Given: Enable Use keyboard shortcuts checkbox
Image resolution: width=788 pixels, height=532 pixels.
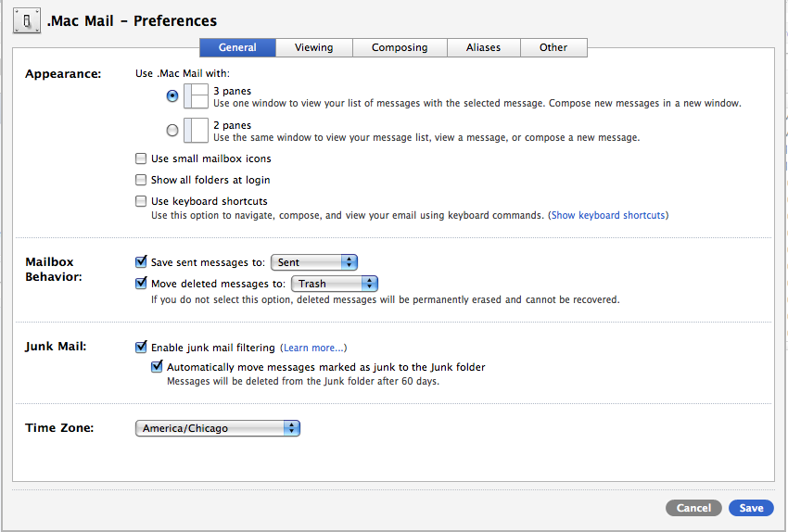Looking at the screenshot, I should click(x=141, y=201).
